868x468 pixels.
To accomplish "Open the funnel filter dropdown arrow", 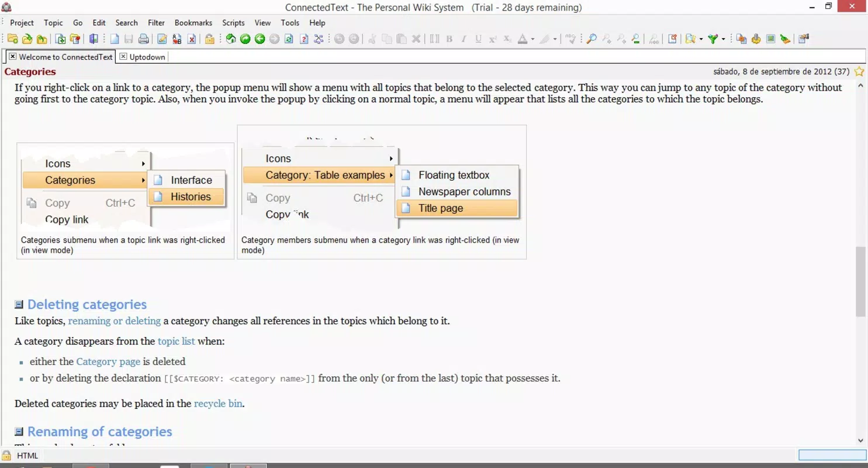I will pyautogui.click(x=724, y=39).
